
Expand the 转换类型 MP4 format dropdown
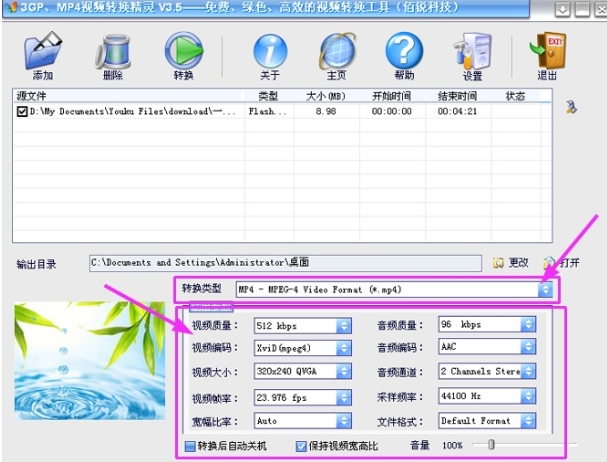tap(545, 289)
